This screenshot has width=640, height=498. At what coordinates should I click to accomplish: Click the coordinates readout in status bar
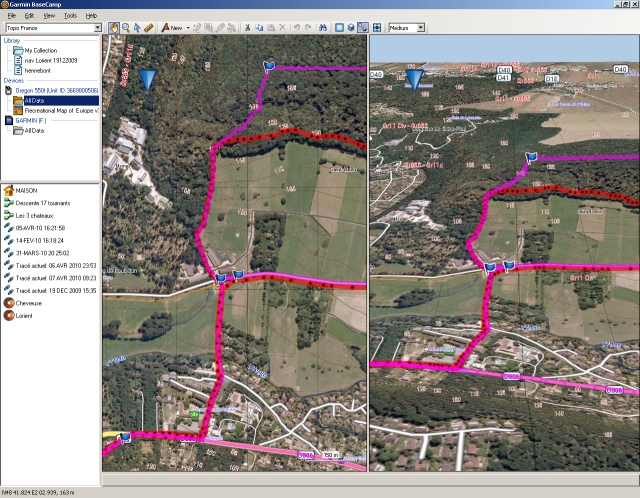39,493
